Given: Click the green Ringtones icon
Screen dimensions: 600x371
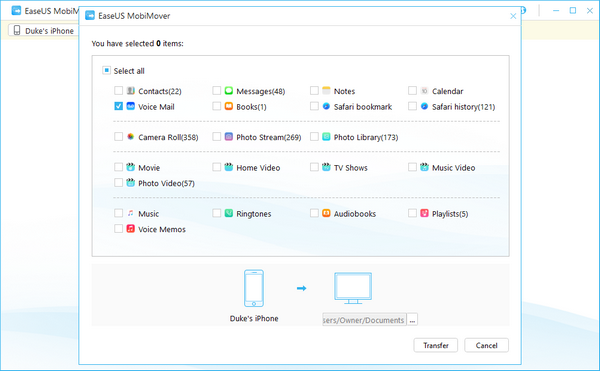Looking at the screenshot, I should pyautogui.click(x=228, y=213).
